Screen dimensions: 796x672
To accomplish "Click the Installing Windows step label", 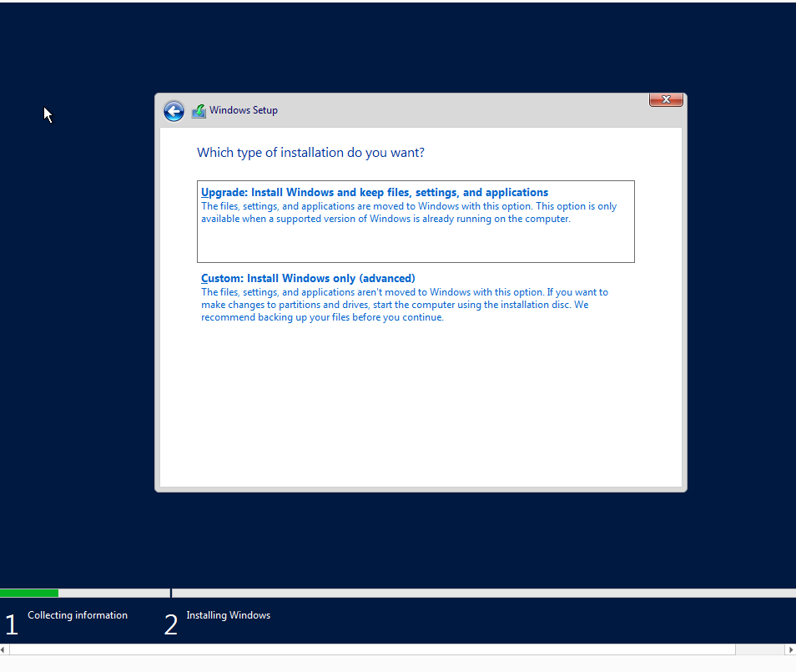I will (x=228, y=615).
